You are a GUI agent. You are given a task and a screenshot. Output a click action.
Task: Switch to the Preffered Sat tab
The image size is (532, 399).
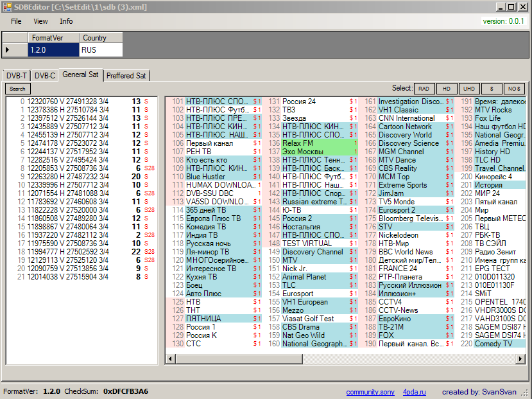[126, 76]
